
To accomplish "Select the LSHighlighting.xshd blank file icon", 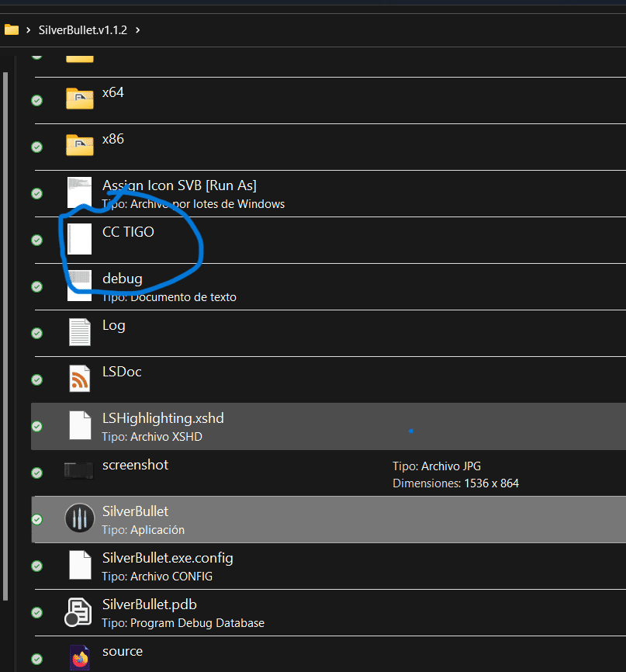I will 80,425.
